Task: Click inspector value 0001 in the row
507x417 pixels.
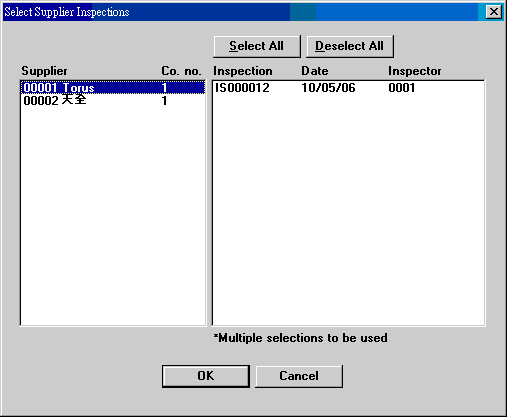Action: point(402,88)
